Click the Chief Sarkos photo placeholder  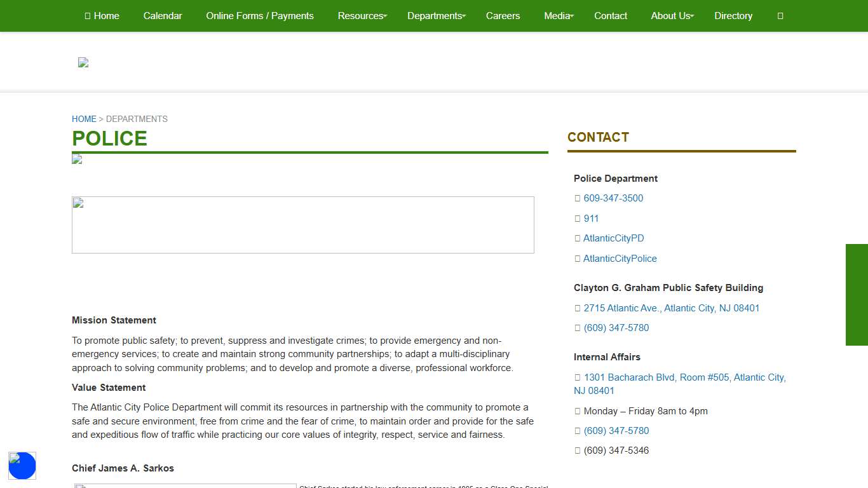coord(185,487)
